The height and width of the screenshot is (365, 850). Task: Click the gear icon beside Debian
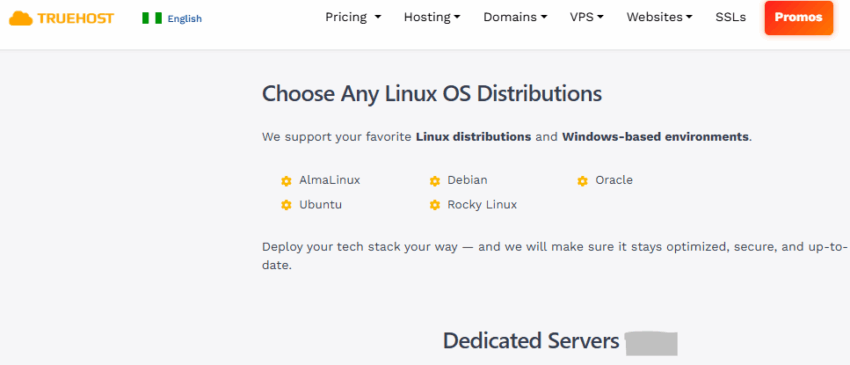434,181
